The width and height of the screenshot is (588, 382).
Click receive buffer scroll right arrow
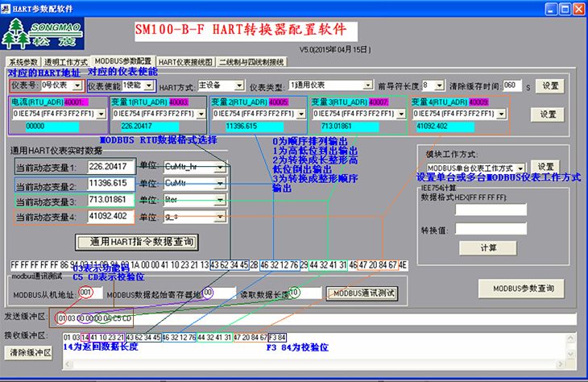(x=561, y=364)
